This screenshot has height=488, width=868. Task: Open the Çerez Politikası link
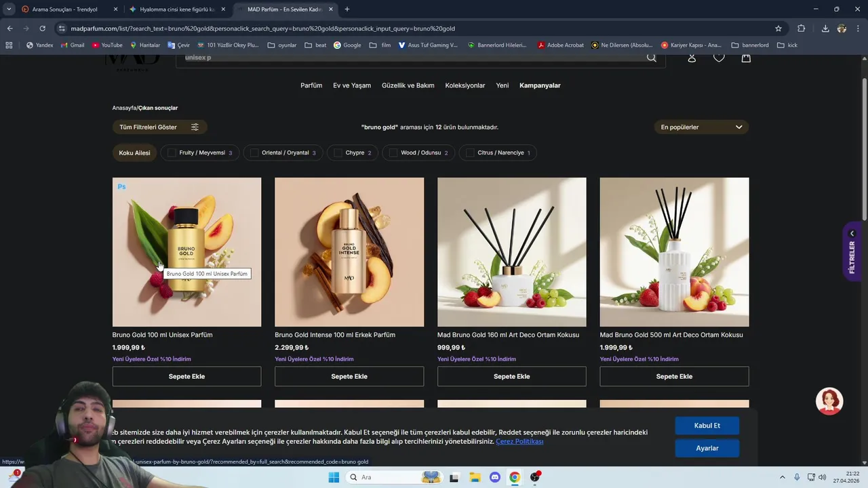point(519,441)
